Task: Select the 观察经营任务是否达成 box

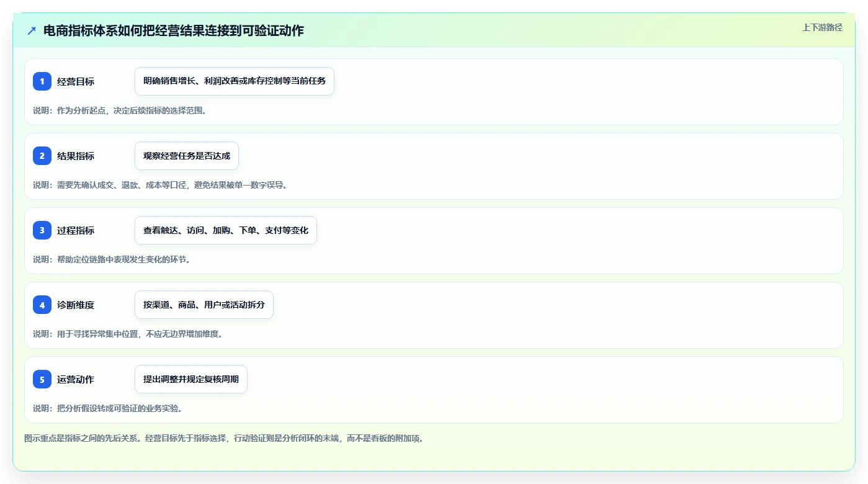Action: point(187,156)
